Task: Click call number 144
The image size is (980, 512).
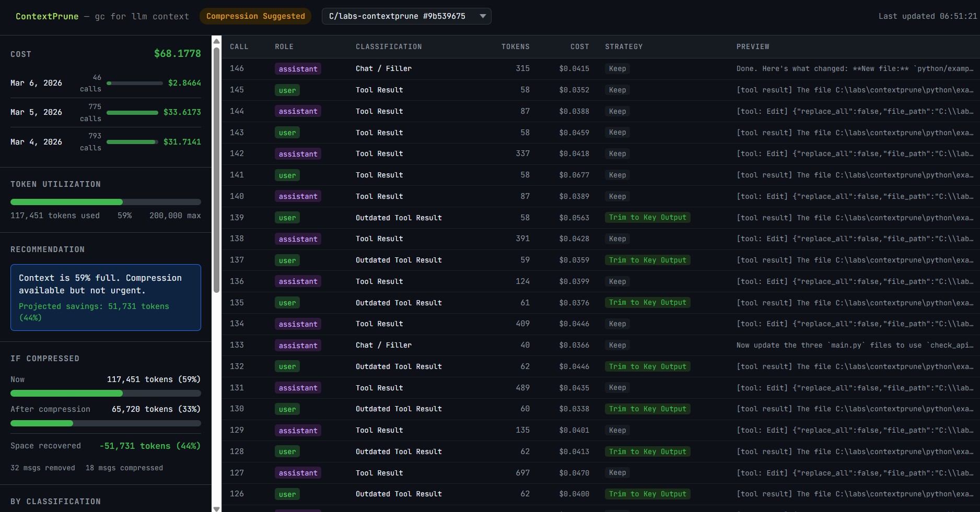Action: tap(237, 111)
